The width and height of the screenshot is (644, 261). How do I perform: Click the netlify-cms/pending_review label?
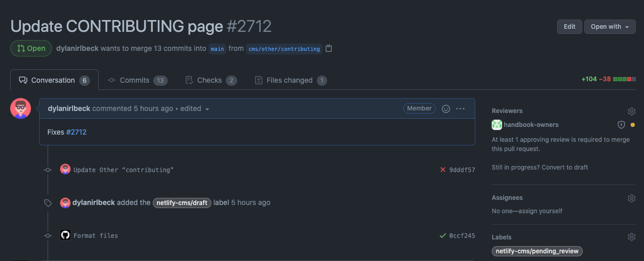coord(537,251)
